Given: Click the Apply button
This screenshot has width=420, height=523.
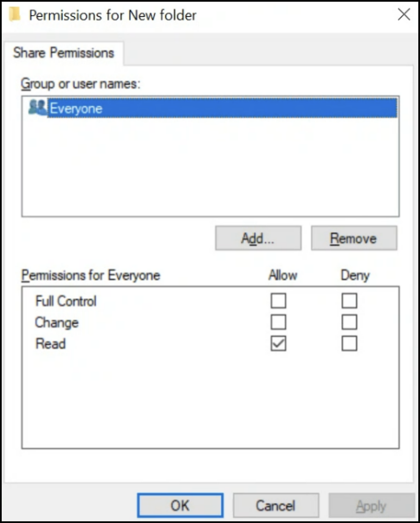Looking at the screenshot, I should click(x=371, y=505).
